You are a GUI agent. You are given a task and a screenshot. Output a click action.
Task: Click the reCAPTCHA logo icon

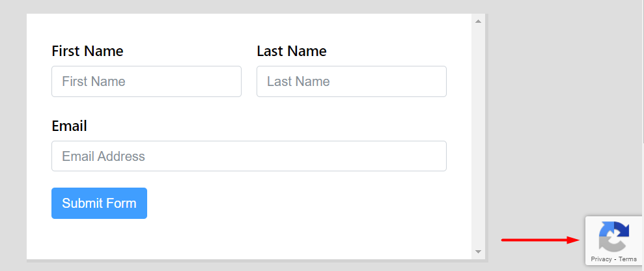[x=613, y=236]
